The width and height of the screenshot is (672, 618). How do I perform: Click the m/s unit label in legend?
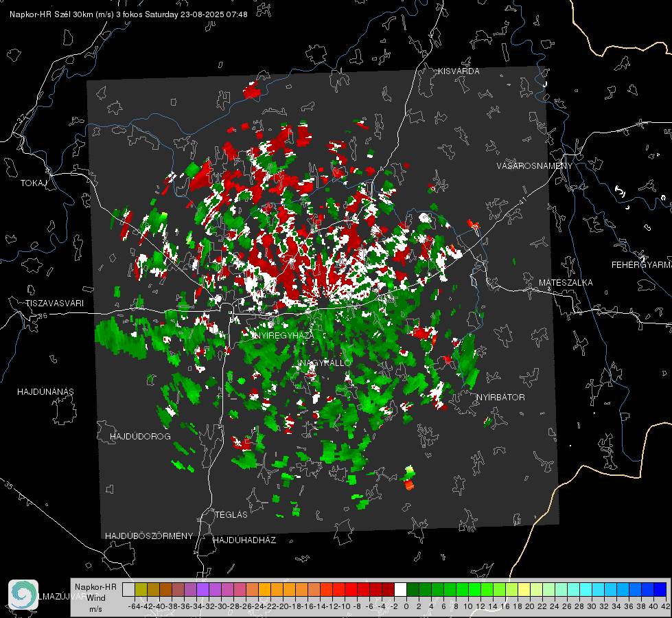tap(95, 609)
